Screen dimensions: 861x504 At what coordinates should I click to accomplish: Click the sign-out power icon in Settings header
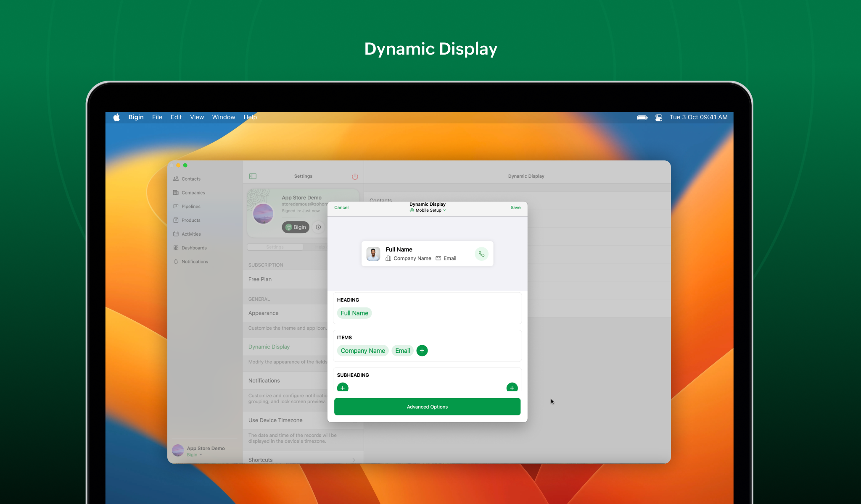coord(355,176)
